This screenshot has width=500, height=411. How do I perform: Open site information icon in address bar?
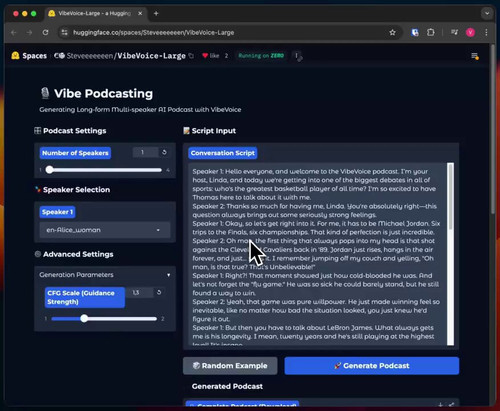point(65,32)
